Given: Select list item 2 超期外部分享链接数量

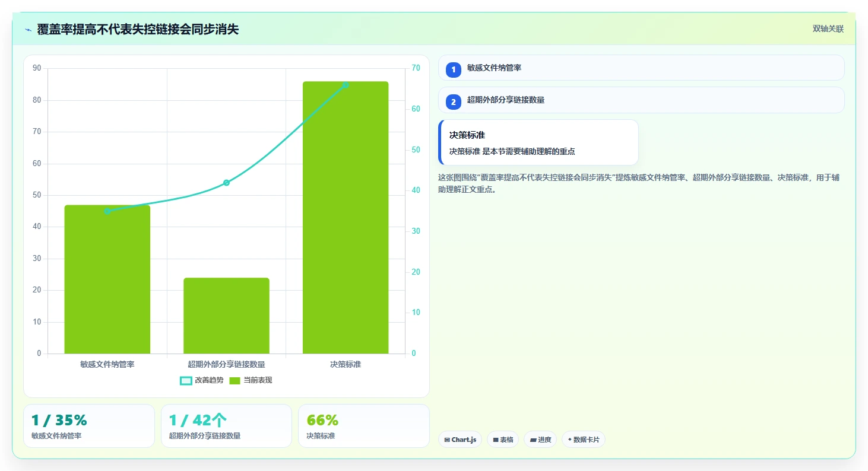Looking at the screenshot, I should (641, 100).
